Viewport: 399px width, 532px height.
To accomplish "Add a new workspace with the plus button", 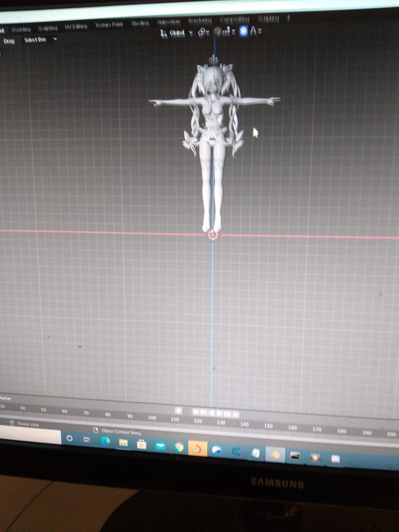I will click(289, 17).
